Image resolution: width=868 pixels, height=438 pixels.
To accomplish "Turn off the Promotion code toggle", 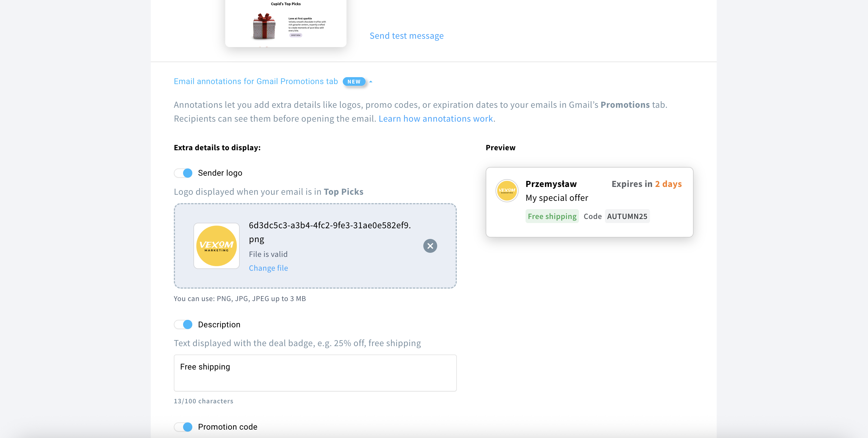I will click(183, 427).
